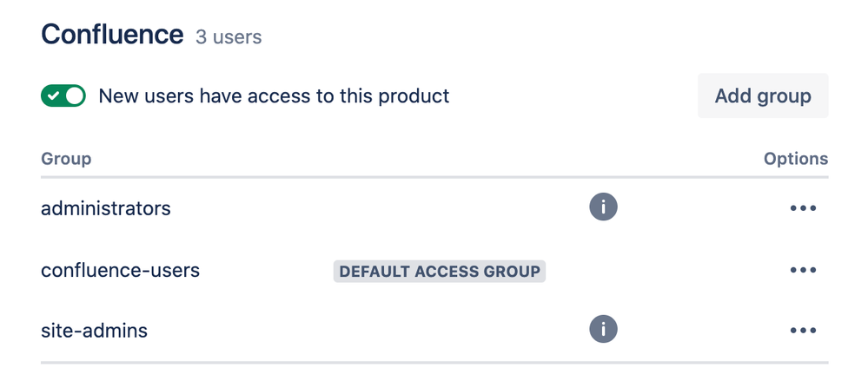Screen dimensions: 868x381
Task: Click the 'New users have access' label text
Action: (x=274, y=96)
